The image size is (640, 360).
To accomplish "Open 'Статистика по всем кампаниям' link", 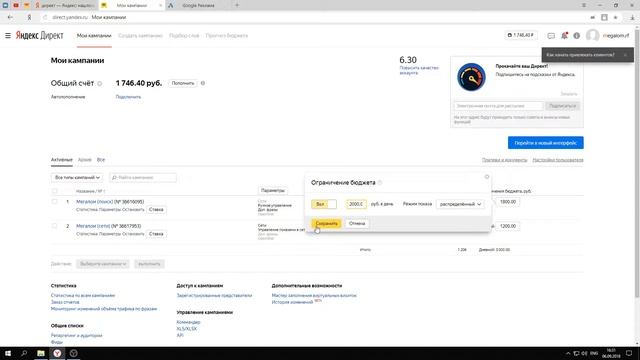I will pos(83,296).
